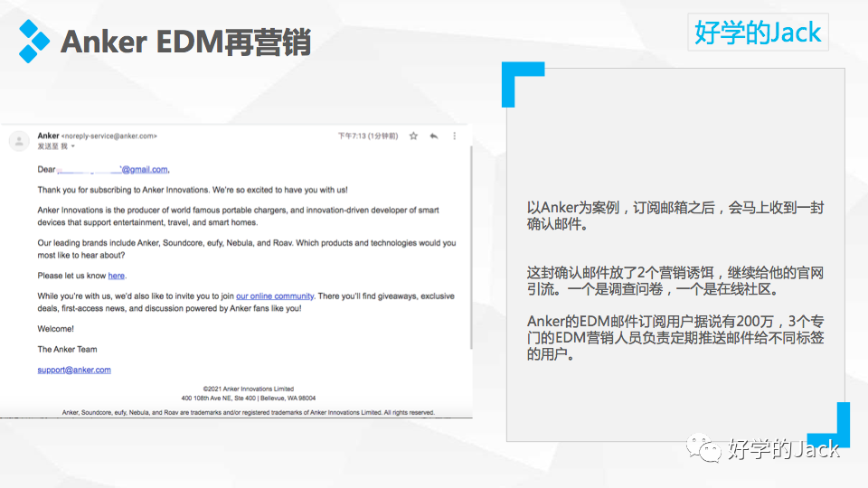868x488 pixels.
Task: Click support@anker.com email link
Action: (x=74, y=370)
